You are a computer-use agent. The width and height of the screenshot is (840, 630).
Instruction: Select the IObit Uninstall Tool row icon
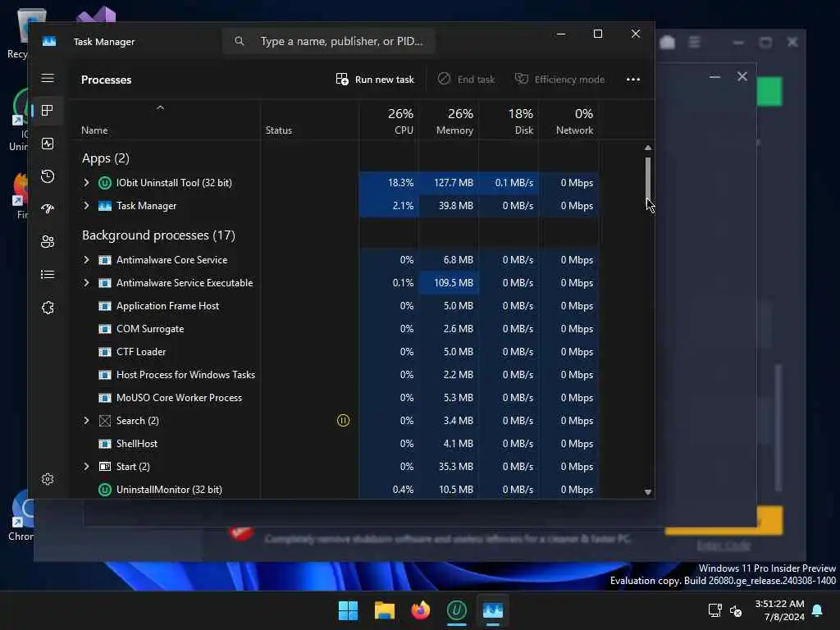(x=105, y=183)
